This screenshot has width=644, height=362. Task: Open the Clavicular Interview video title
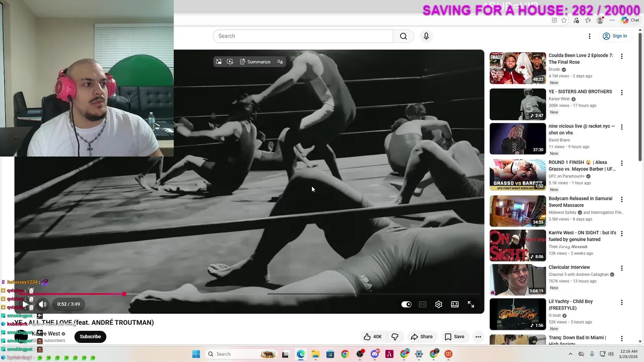pyautogui.click(x=569, y=267)
